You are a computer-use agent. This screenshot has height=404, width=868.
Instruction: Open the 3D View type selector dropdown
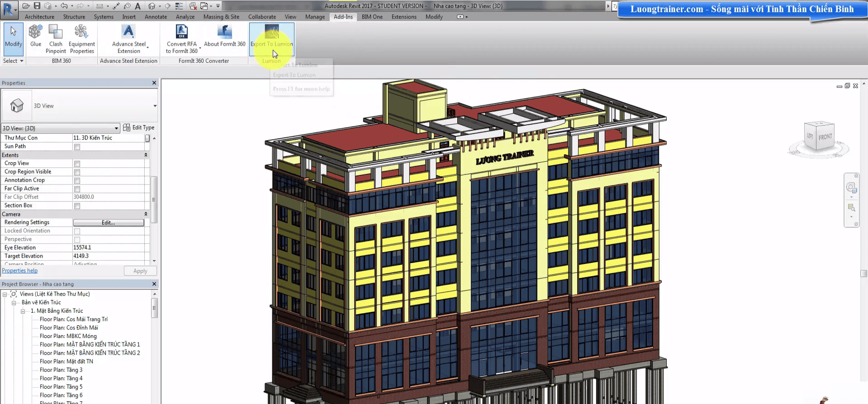pyautogui.click(x=155, y=106)
